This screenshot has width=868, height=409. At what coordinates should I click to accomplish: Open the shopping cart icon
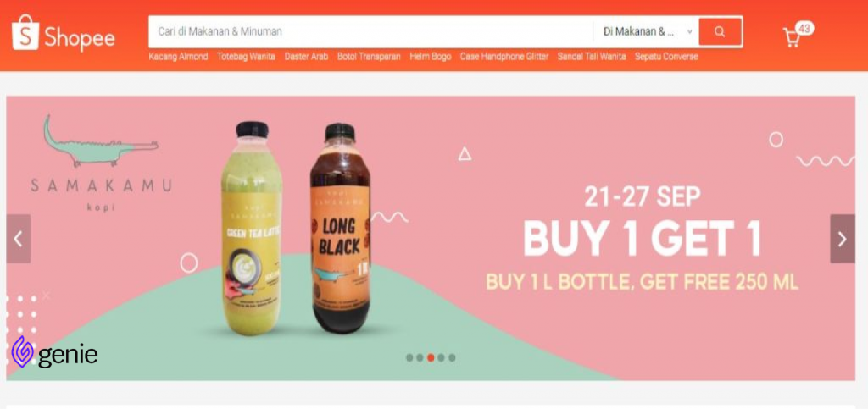793,37
